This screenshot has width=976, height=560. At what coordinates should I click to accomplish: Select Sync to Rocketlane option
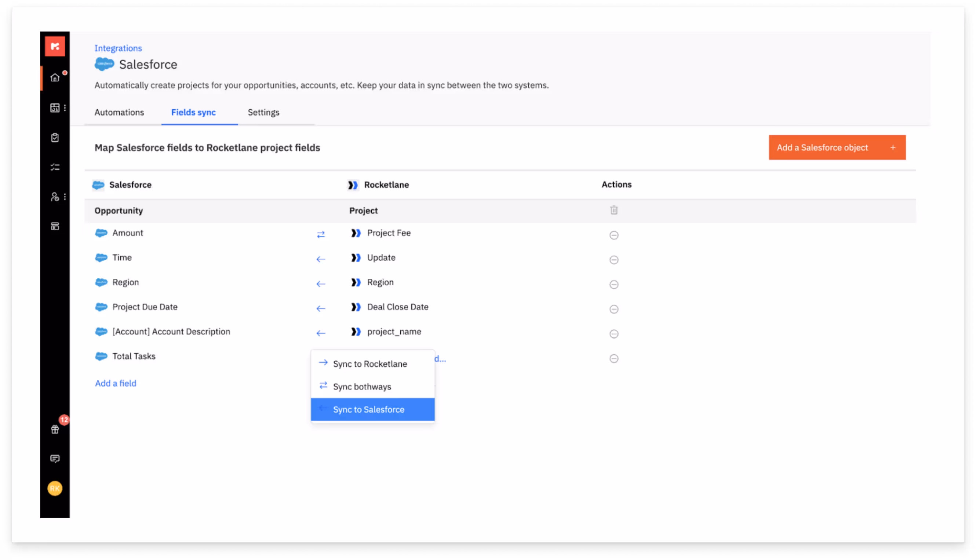click(x=372, y=364)
